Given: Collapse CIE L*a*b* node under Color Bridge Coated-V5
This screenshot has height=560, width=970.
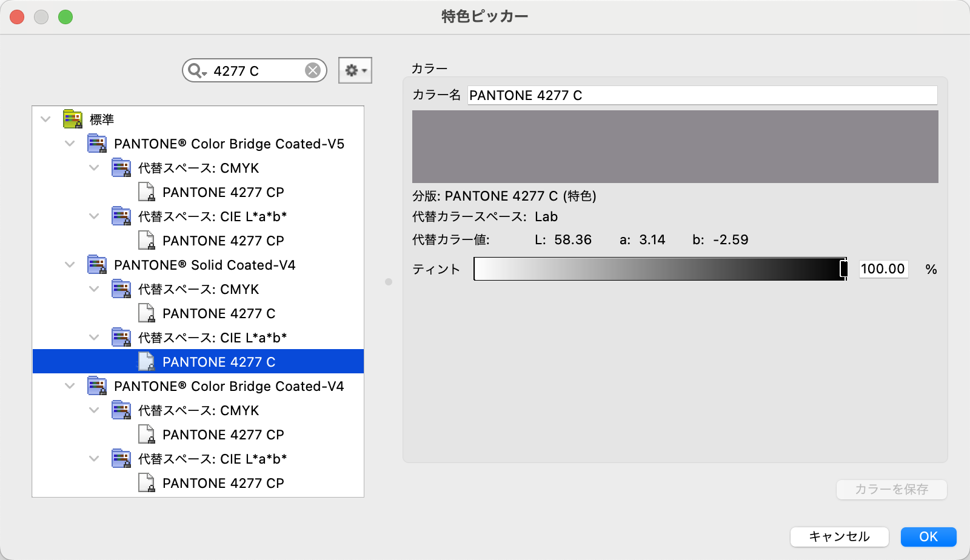Looking at the screenshot, I should pyautogui.click(x=94, y=216).
